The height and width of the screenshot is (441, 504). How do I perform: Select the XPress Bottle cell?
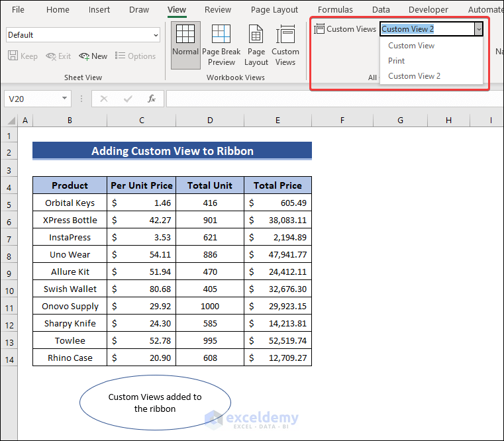tap(70, 220)
